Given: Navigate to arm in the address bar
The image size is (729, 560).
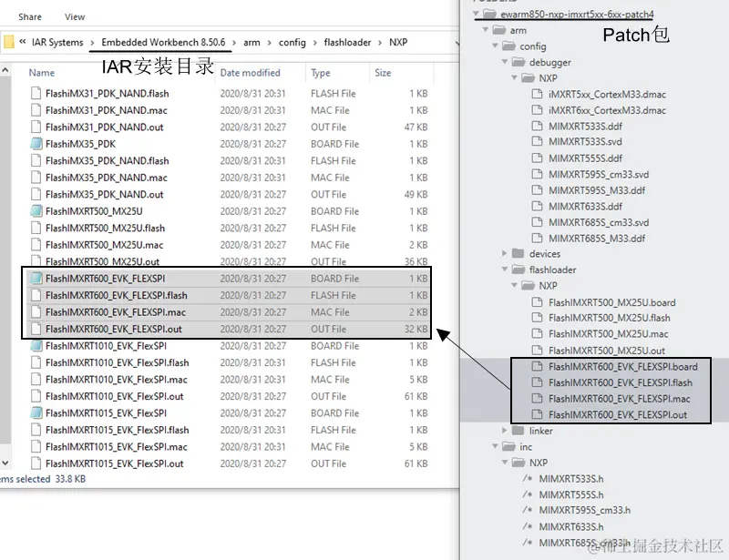Looking at the screenshot, I should pos(252,42).
